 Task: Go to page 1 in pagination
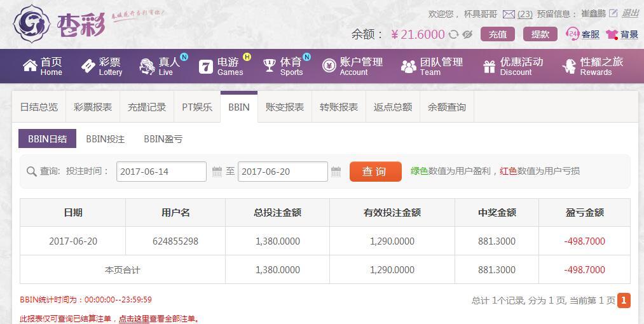point(624,300)
